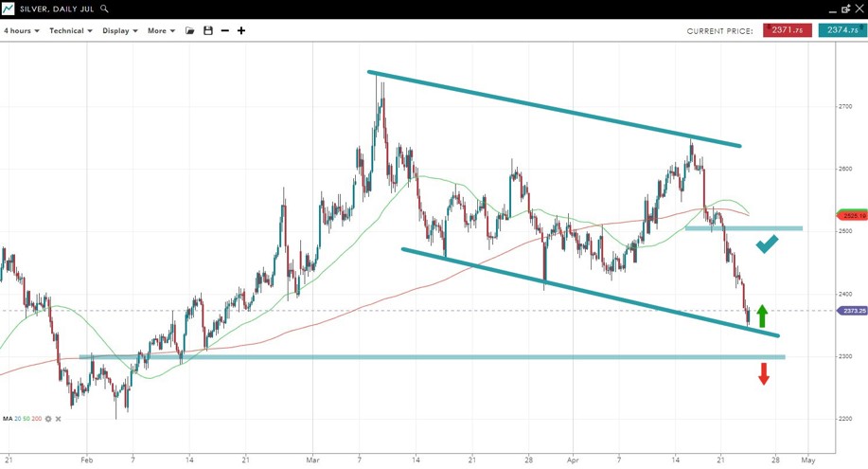This screenshot has width=868, height=469.
Task: Remove the MA indicator with X icon
Action: 59,419
